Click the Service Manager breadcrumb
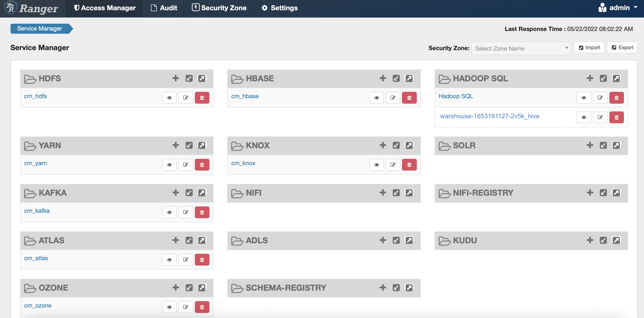This screenshot has width=644, height=318. 39,28
